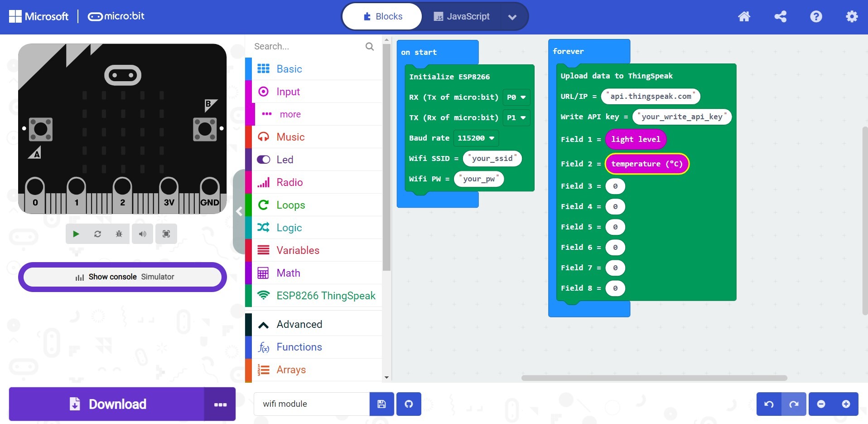Open more download options ellipsis
The image size is (868, 424).
(220, 404)
